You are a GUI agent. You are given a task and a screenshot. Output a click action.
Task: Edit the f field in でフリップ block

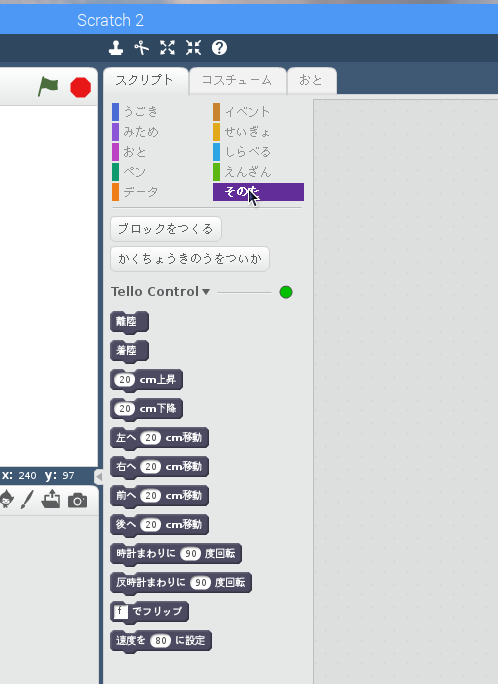click(x=121, y=611)
